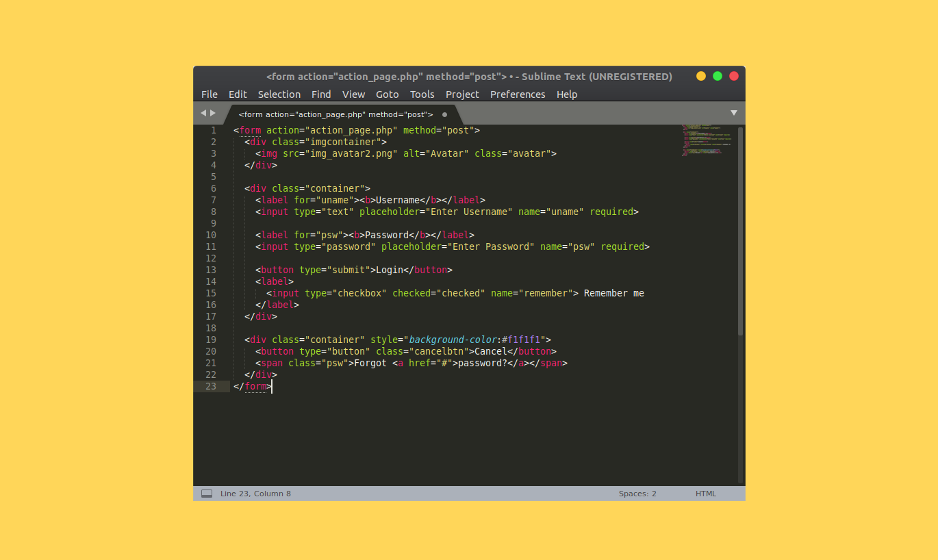The image size is (938, 560).
Task: Open the View menu
Action: click(x=354, y=94)
